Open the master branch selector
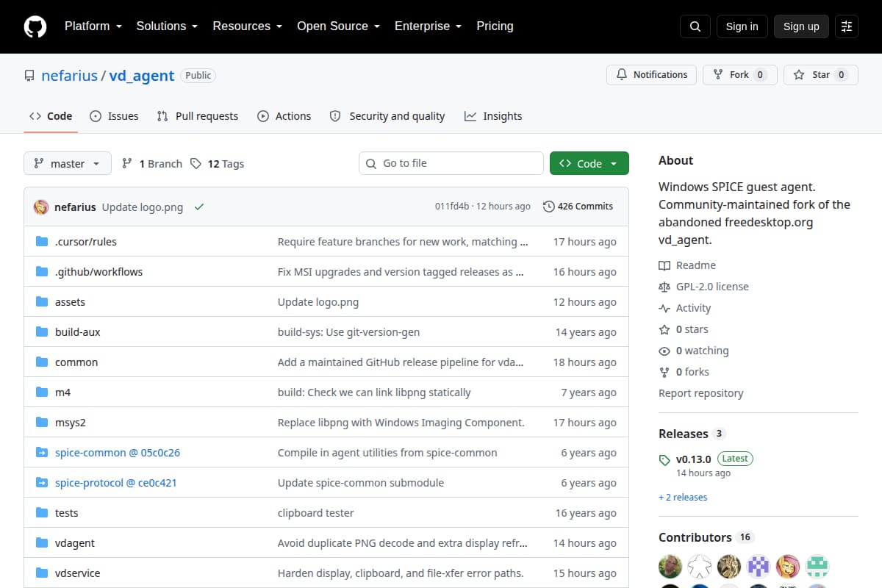 pos(68,163)
